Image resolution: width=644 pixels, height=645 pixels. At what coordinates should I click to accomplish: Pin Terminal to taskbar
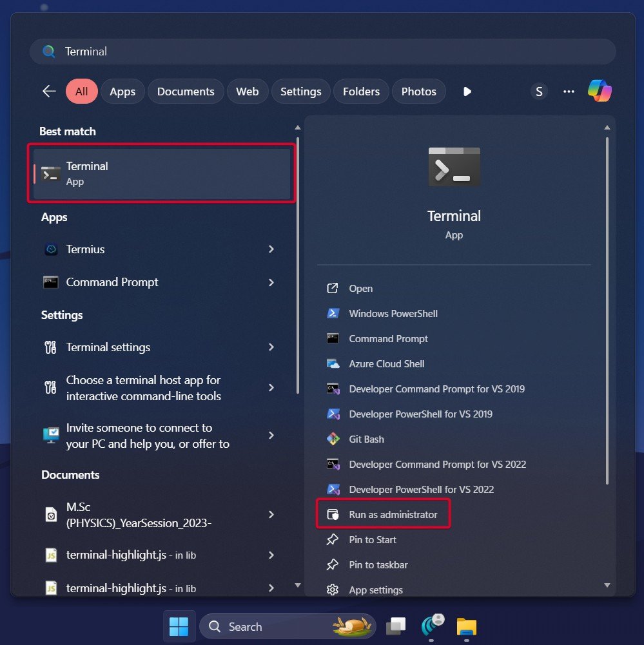376,564
